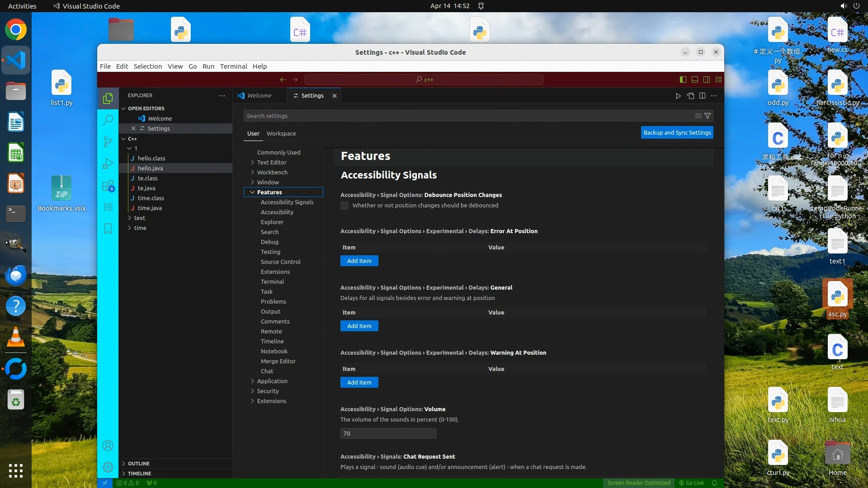
Task: Open Run and Debug view icon
Action: point(108,164)
